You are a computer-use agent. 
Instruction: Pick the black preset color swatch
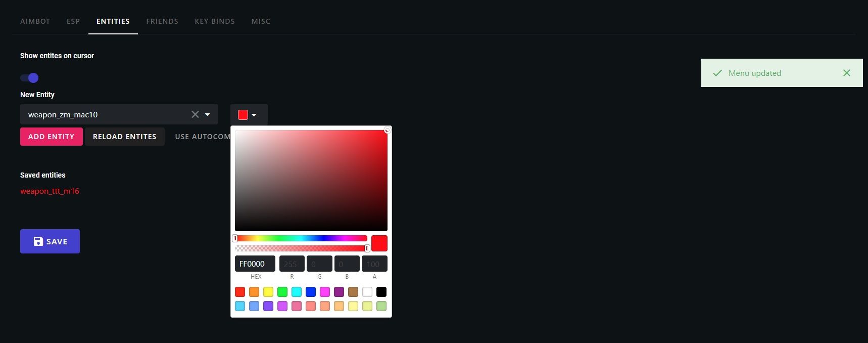[381, 292]
